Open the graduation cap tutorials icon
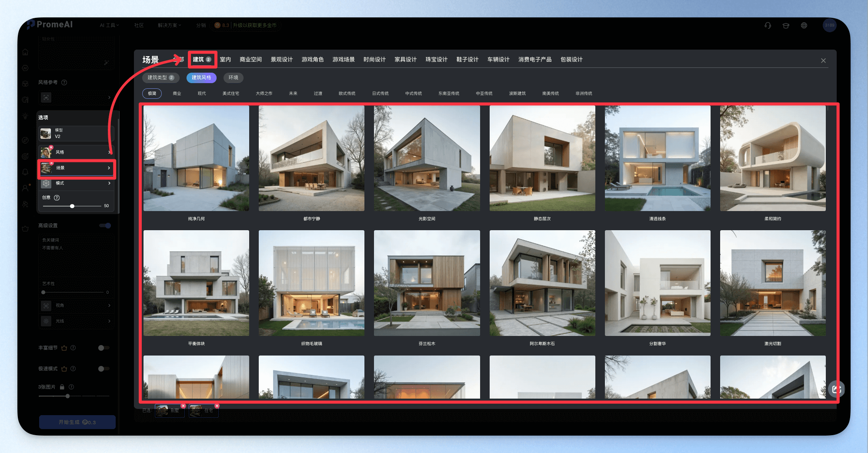The image size is (868, 453). tap(786, 26)
